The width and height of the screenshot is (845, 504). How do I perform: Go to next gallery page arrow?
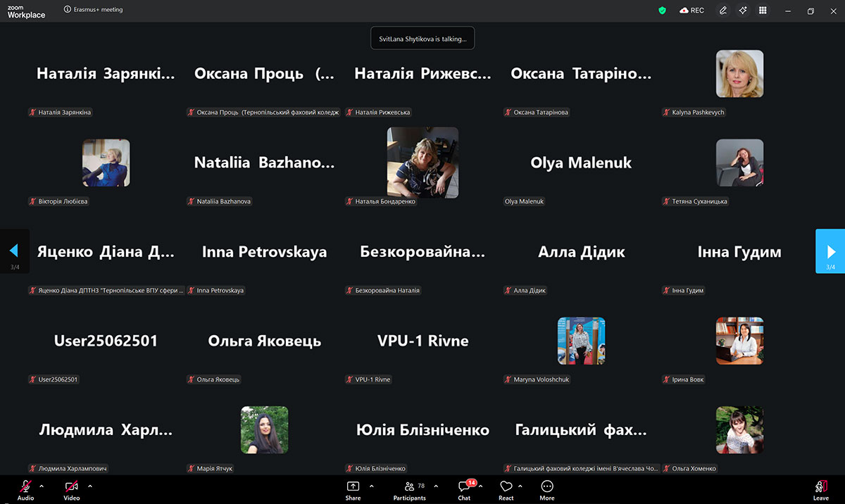pyautogui.click(x=830, y=251)
